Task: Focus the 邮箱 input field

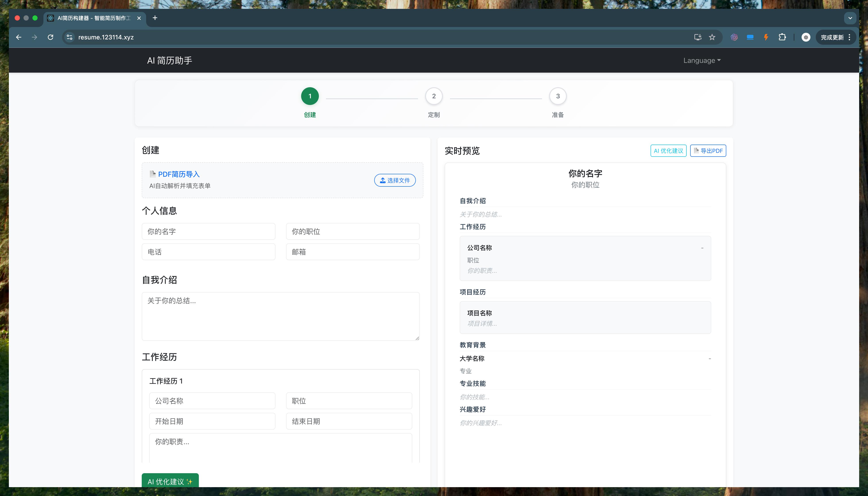Action: pos(353,252)
